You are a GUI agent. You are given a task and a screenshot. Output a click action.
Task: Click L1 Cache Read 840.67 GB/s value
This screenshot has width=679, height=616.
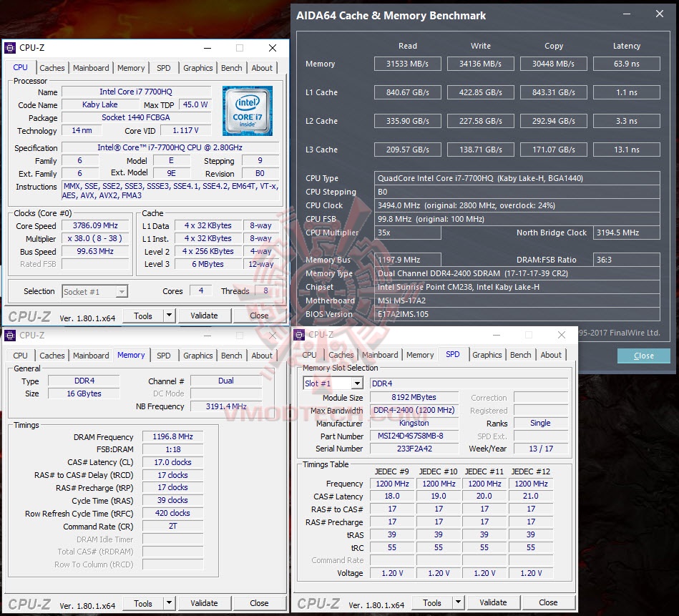tap(408, 92)
